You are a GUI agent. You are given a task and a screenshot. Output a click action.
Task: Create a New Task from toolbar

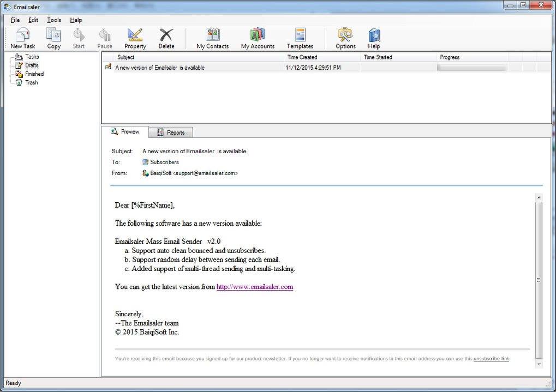23,38
